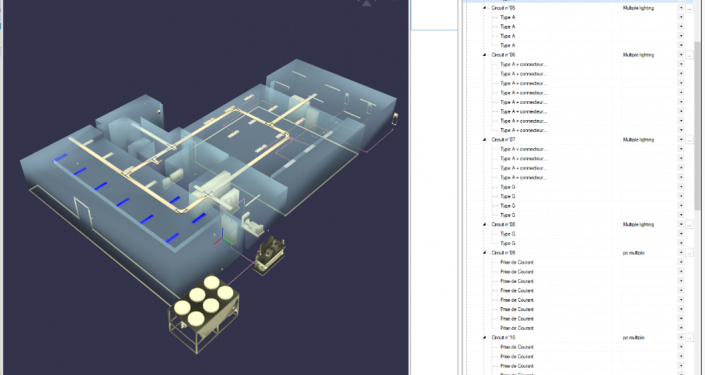Open the ellipsis button for Circuit n°08
The height and width of the screenshot is (375, 705).
point(689,224)
